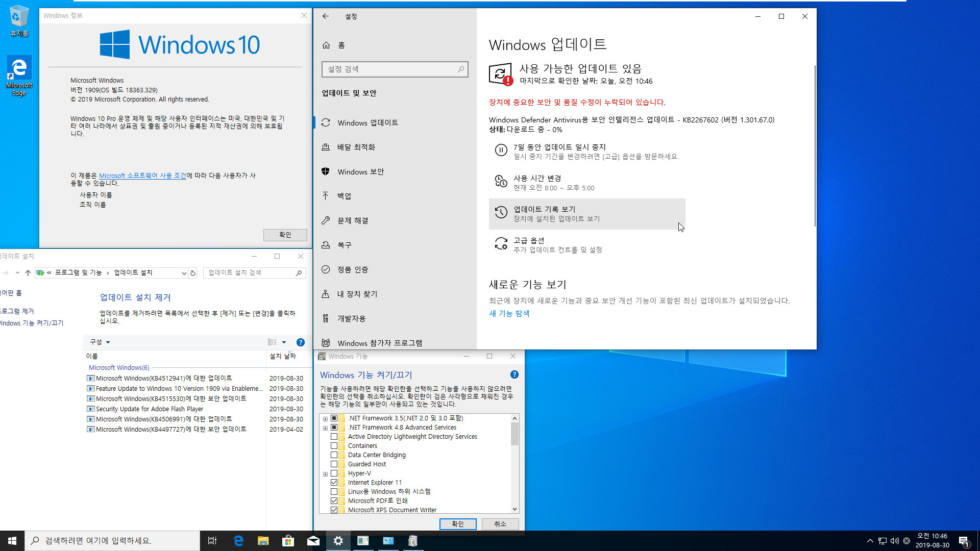Enable the Guarded Host checkbox
The width and height of the screenshot is (980, 551).
(x=334, y=464)
